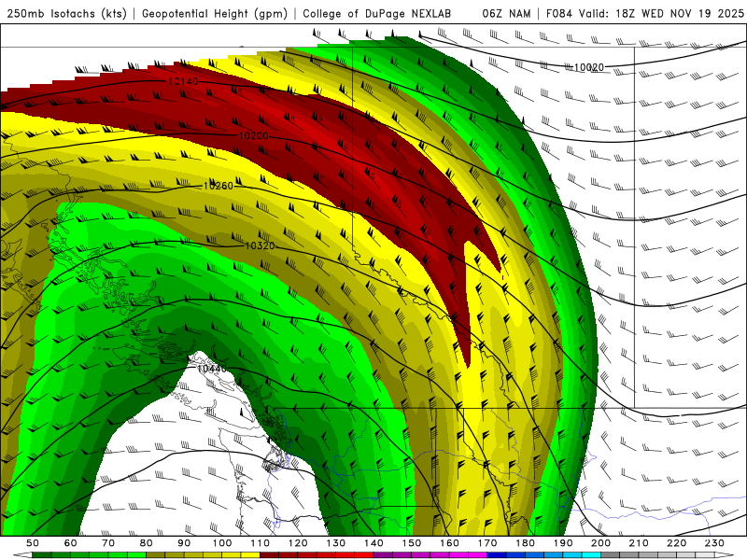Click the 90 knots color bar label
The width and height of the screenshot is (747, 560).
(x=184, y=543)
